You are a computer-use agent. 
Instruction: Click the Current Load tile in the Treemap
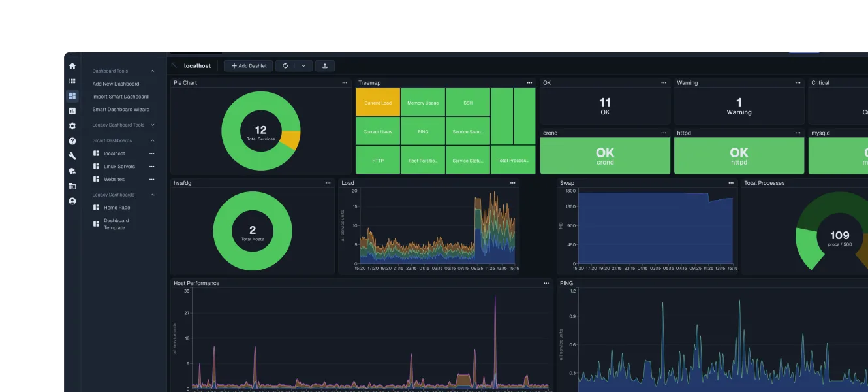click(377, 103)
